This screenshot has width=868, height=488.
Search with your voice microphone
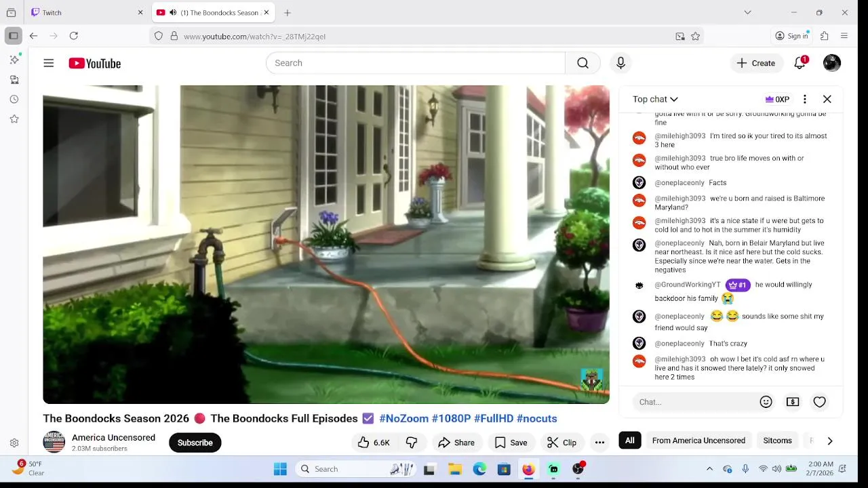click(620, 63)
